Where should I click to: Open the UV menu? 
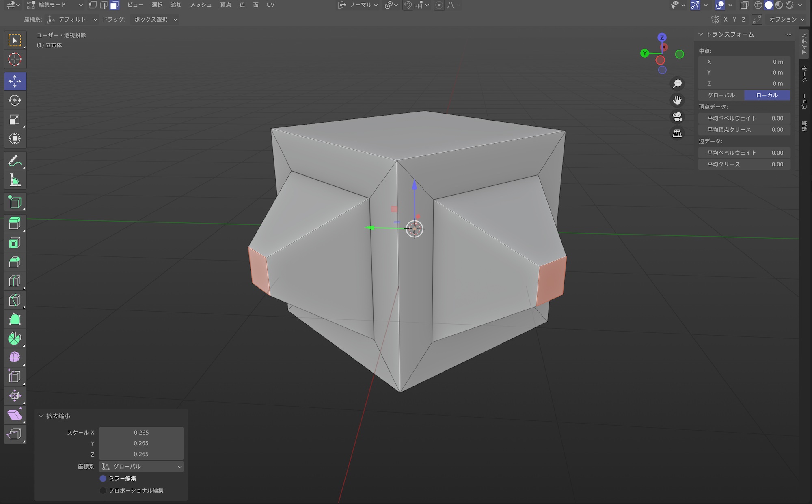270,5
